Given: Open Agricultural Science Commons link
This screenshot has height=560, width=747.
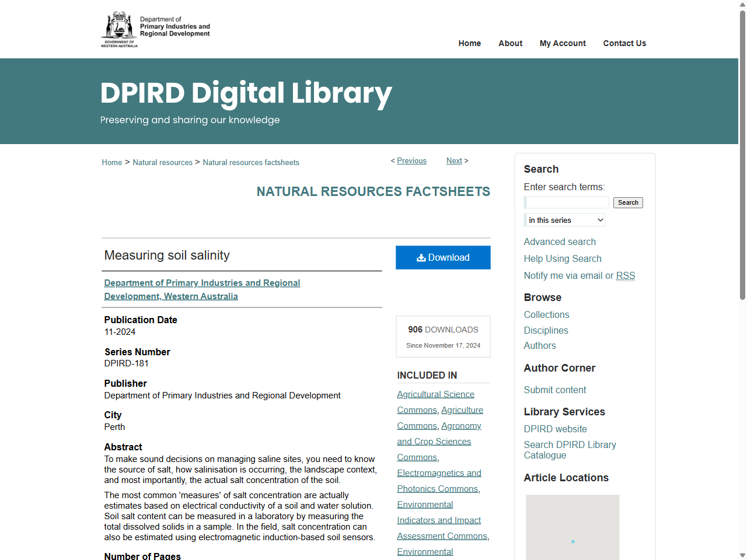Looking at the screenshot, I should (435, 394).
